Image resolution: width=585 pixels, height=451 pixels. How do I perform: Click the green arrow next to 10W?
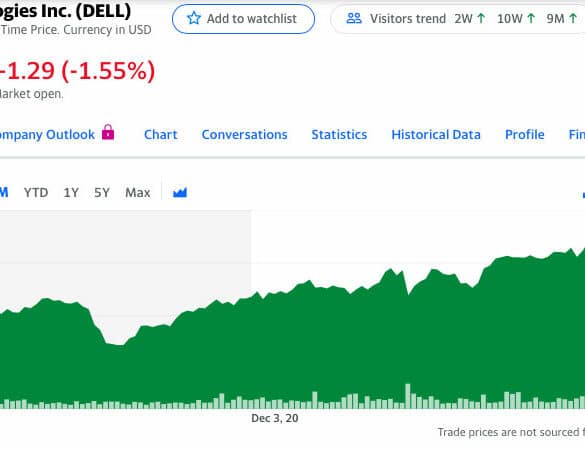click(x=531, y=18)
